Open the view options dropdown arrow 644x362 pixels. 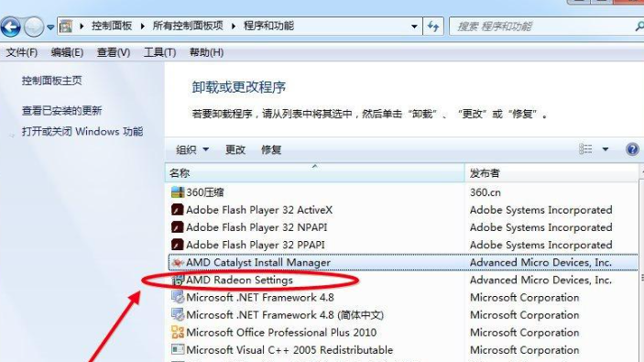click(x=606, y=149)
